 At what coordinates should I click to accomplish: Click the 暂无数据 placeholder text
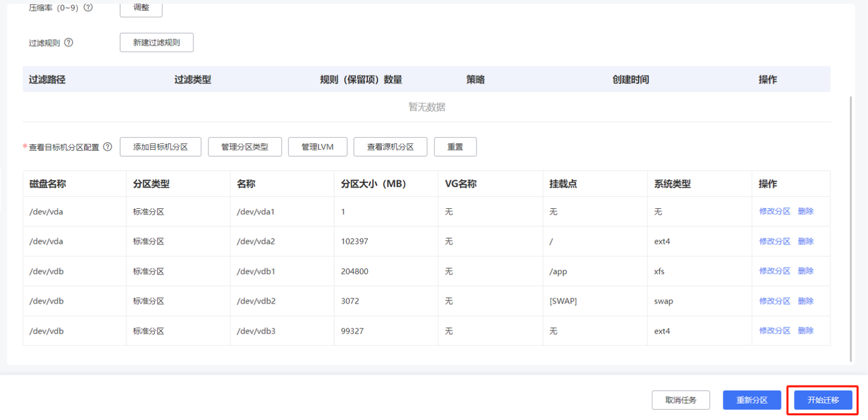(x=427, y=107)
